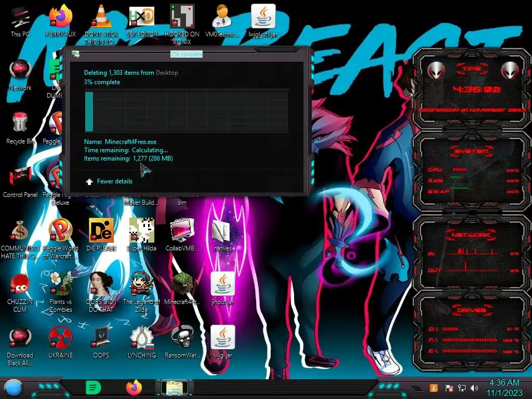This screenshot has width=532, height=399.
Task: Click the deletion progress bar
Action: pyautogui.click(x=187, y=112)
